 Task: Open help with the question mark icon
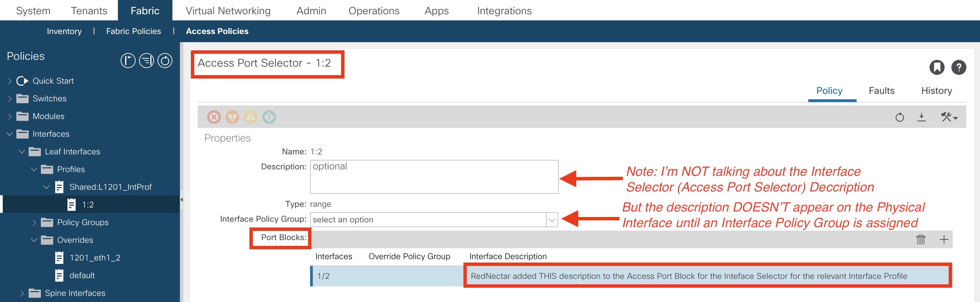pyautogui.click(x=958, y=68)
